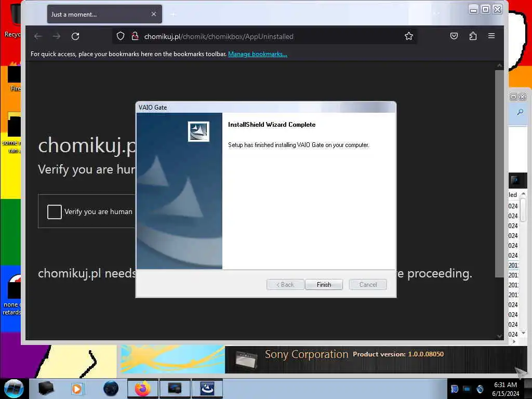The image size is (532, 399).
Task: Open the Firefox desktop shortcut
Action: pyautogui.click(x=15, y=77)
